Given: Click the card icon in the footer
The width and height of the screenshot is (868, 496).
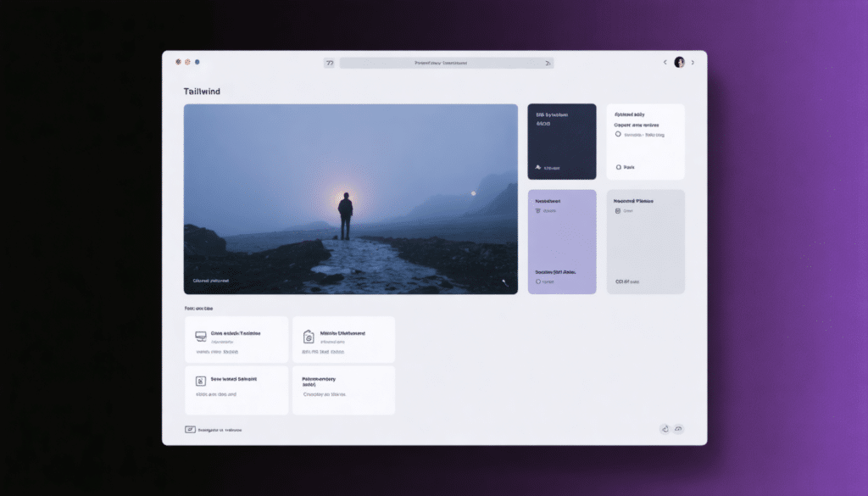Looking at the screenshot, I should click(190, 430).
